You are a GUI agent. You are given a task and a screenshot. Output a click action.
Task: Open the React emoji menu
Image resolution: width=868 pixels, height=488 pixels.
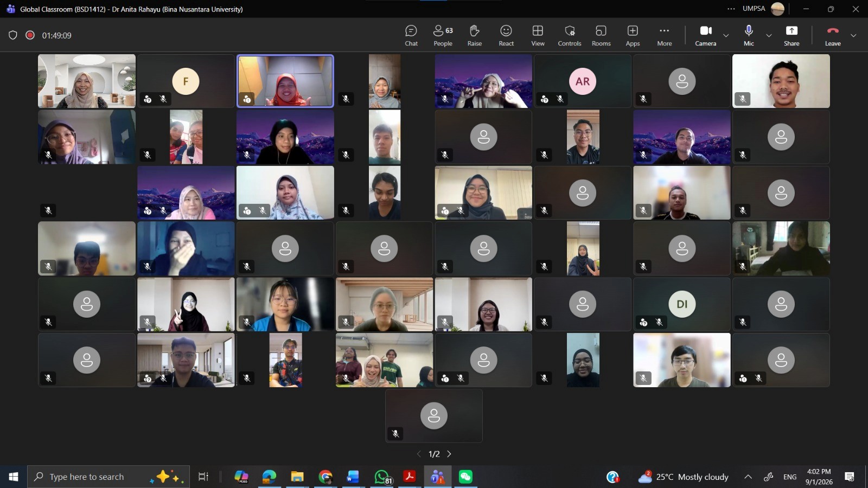pos(506,35)
